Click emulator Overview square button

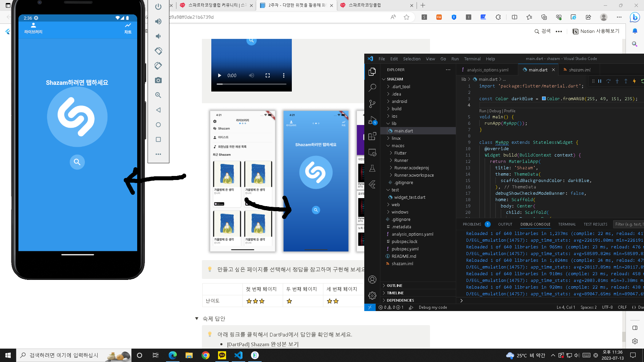pyautogui.click(x=158, y=139)
